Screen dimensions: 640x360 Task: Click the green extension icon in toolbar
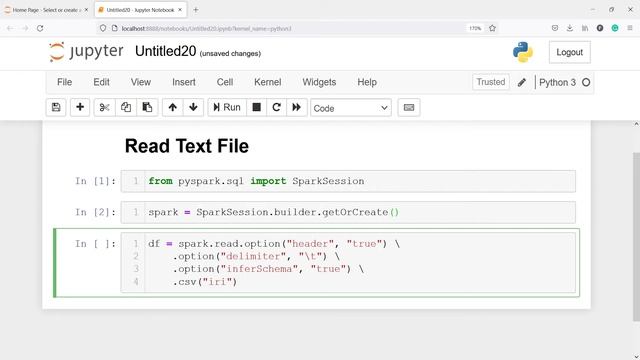615,28
